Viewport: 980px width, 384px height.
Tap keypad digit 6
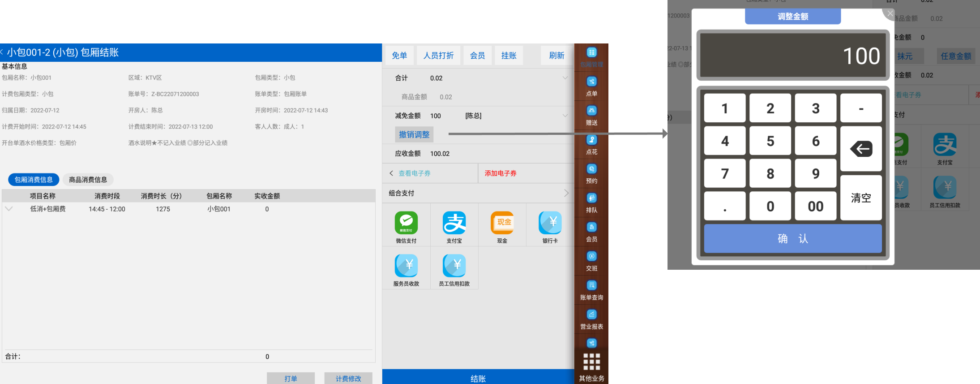tap(816, 141)
